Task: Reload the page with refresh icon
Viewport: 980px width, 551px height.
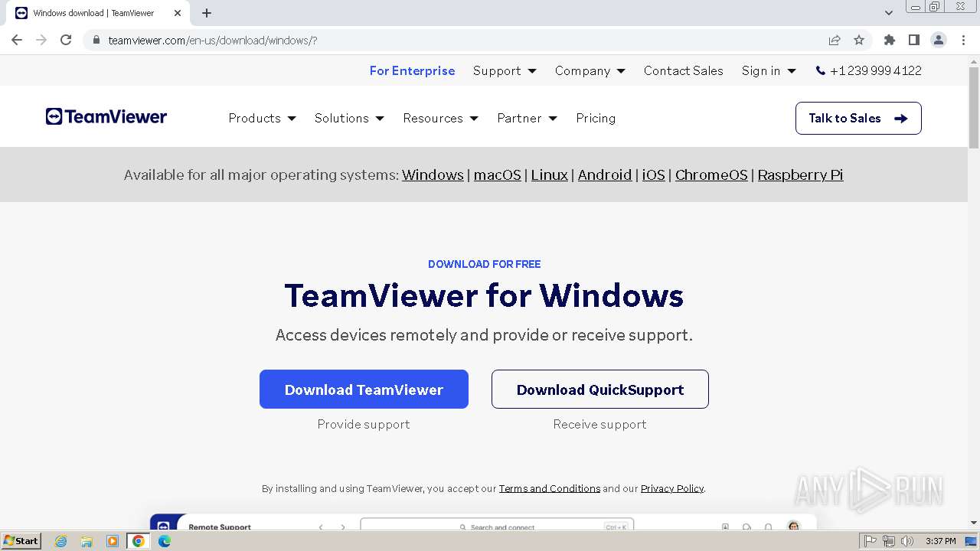Action: [x=66, y=40]
